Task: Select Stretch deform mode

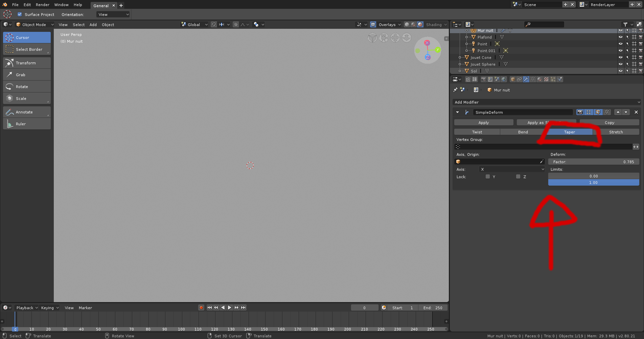Action: [616, 132]
